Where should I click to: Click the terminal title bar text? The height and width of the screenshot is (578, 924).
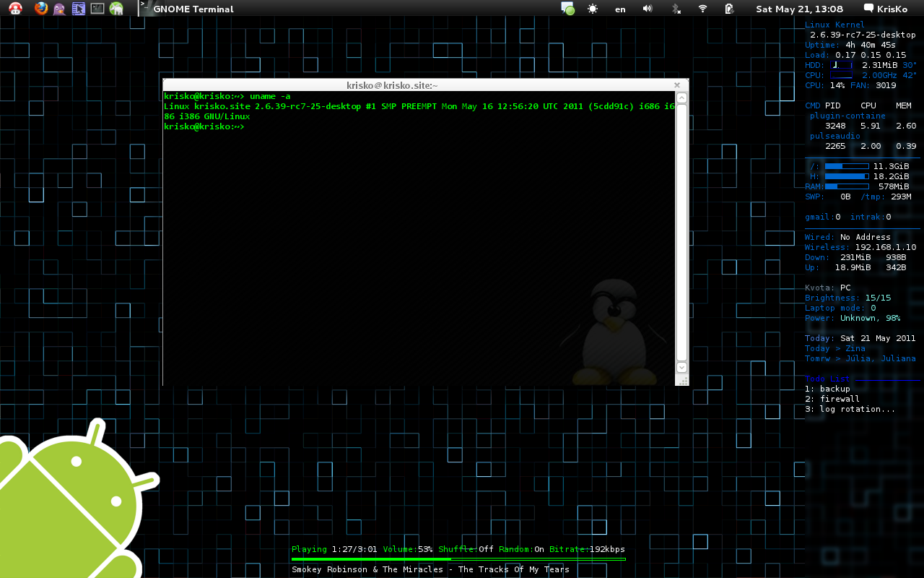tap(392, 85)
